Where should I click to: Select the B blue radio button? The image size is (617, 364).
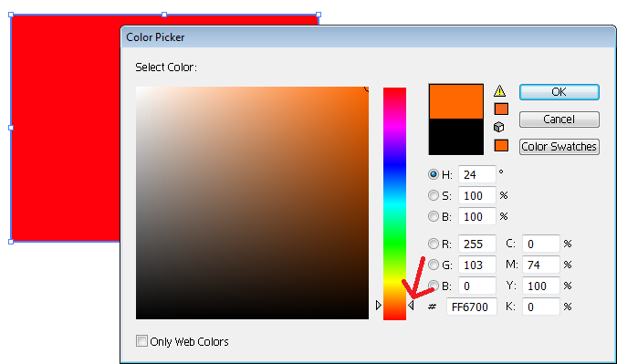434,286
